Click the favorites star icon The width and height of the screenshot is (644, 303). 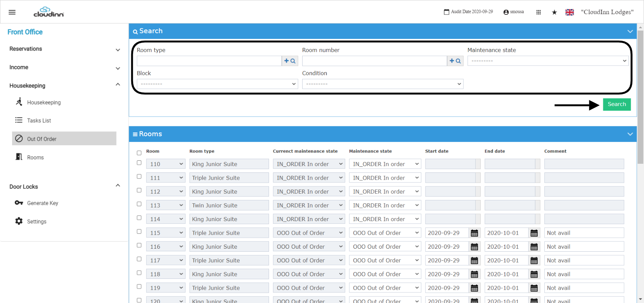554,12
